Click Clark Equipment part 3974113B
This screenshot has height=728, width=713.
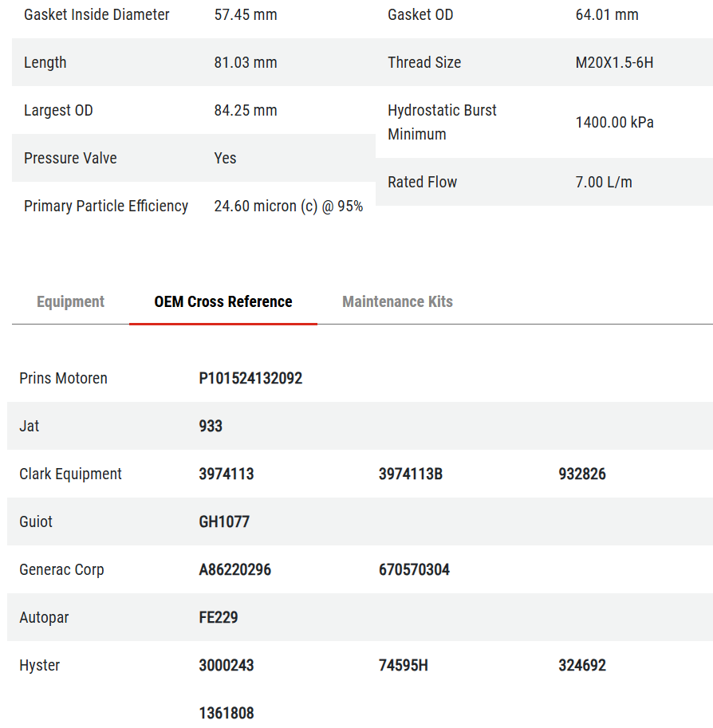[411, 474]
